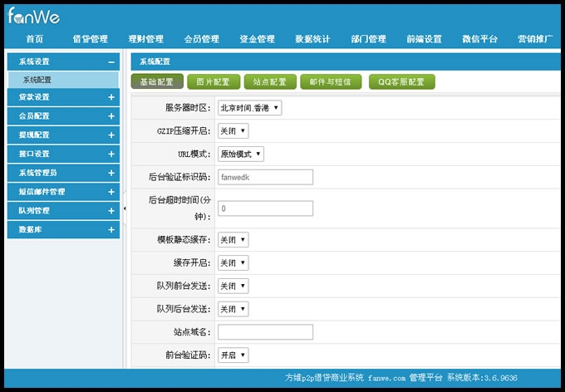Switch to the 基础配置 tab

157,81
